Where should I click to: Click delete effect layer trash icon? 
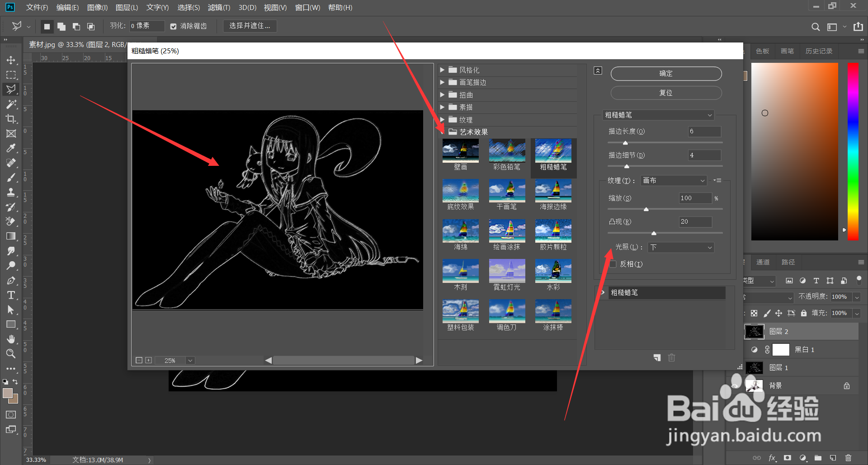coord(672,358)
